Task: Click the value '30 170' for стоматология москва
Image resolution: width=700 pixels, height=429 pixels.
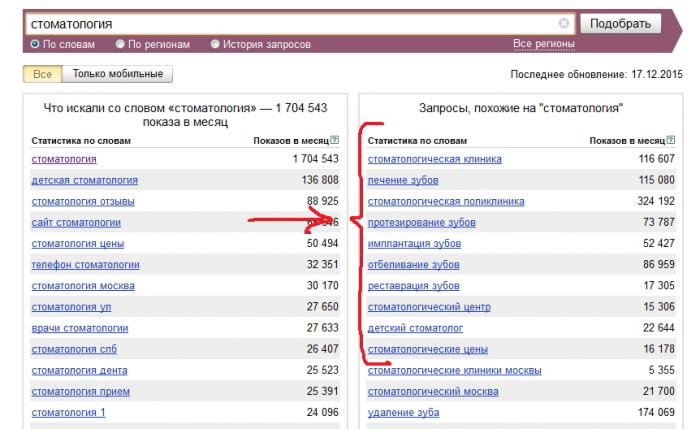Action: pyautogui.click(x=322, y=285)
